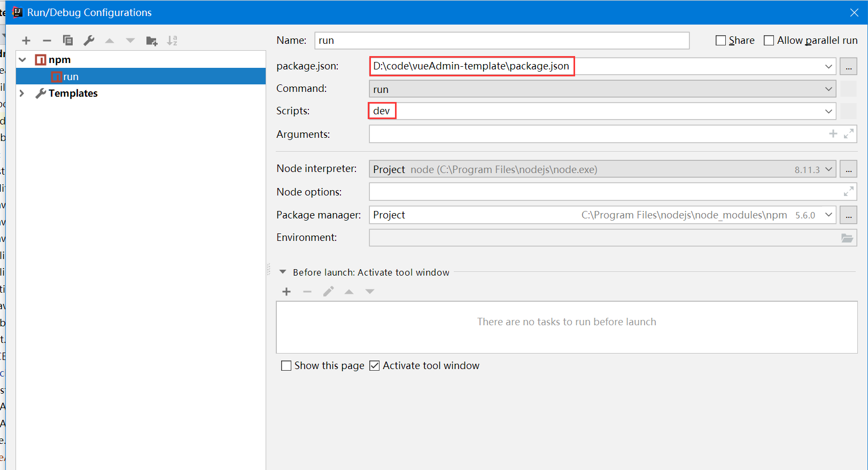Open the Command dropdown
Screen dimensions: 868x470
(828, 89)
